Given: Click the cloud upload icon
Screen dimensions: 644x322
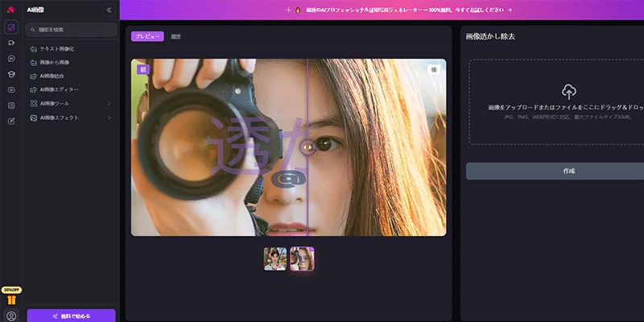Looking at the screenshot, I should (x=569, y=91).
